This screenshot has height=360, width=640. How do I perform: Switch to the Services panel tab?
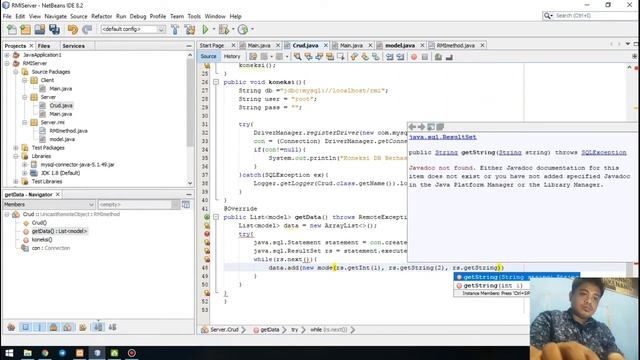click(x=73, y=46)
